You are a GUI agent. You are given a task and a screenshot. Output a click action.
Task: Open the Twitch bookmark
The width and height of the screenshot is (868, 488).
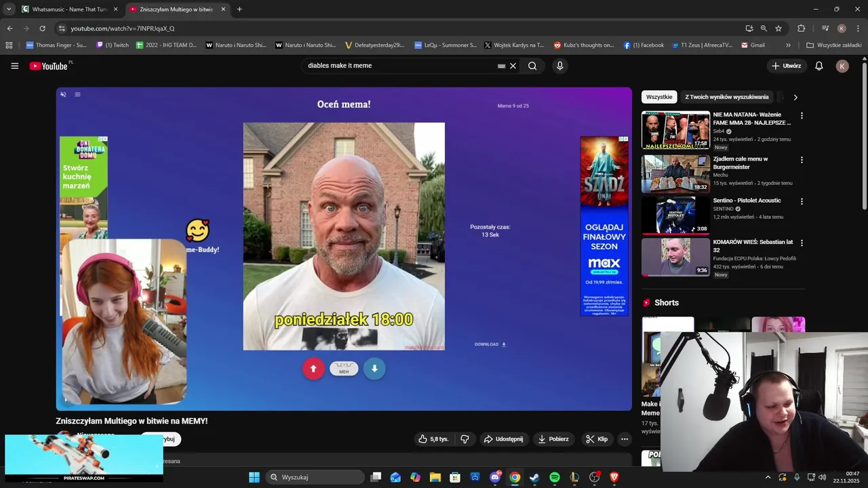[113, 45]
